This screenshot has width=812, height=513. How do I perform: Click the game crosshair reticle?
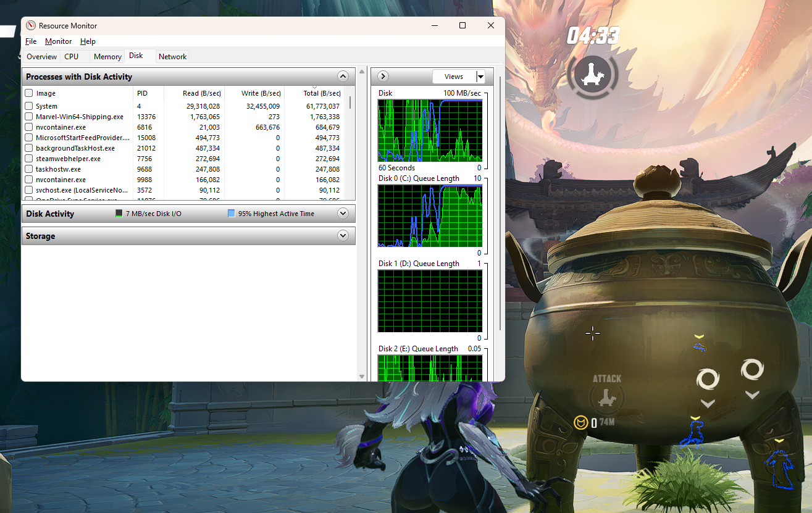pos(593,333)
